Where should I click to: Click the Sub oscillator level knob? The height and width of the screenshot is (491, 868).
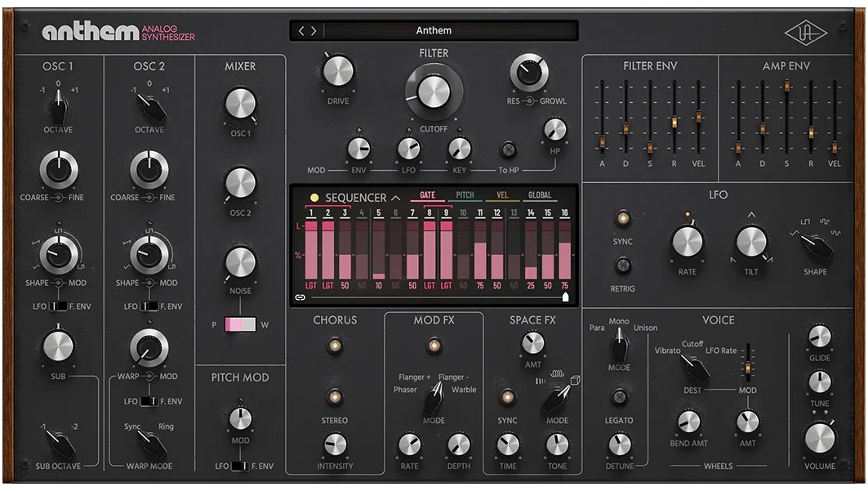point(58,348)
